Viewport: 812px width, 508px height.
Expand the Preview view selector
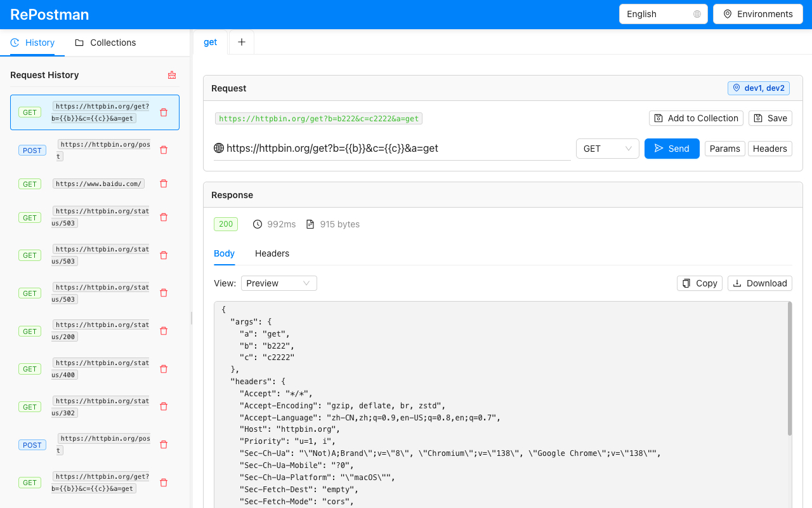pos(278,283)
